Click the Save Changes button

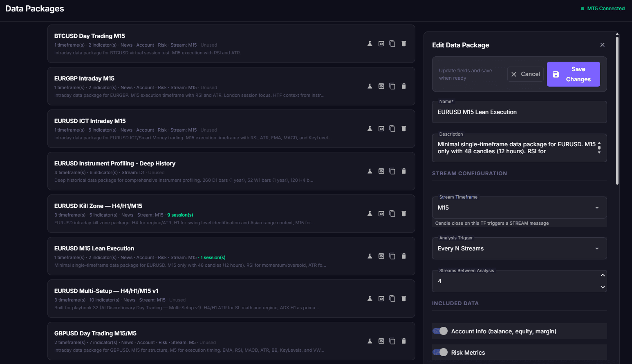[x=573, y=74]
